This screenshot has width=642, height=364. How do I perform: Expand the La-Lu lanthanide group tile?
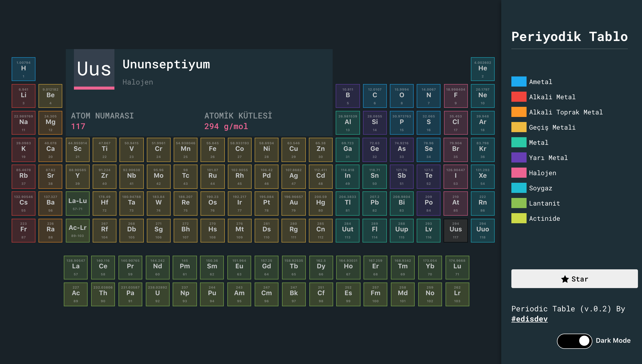click(x=77, y=203)
